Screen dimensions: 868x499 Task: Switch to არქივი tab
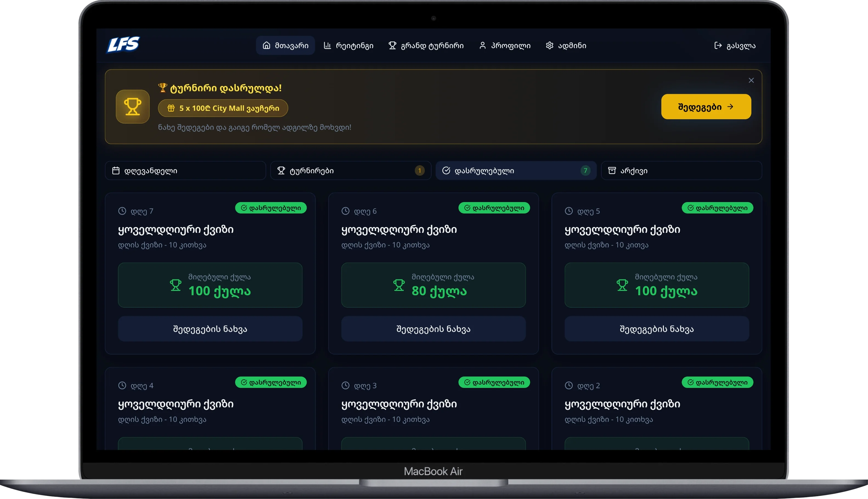pyautogui.click(x=681, y=170)
